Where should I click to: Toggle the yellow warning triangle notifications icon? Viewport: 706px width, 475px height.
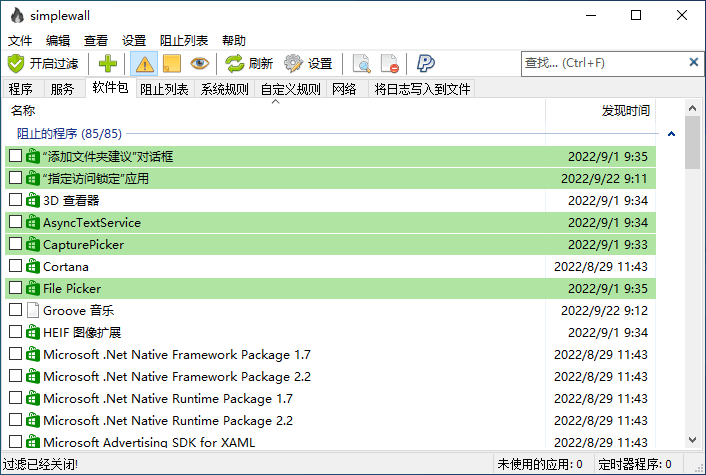pyautogui.click(x=145, y=64)
